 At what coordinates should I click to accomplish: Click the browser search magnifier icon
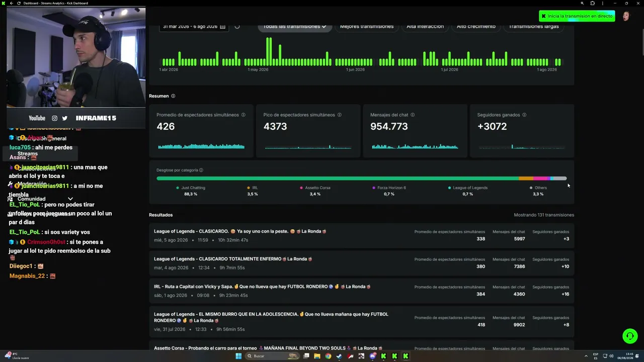583,3
